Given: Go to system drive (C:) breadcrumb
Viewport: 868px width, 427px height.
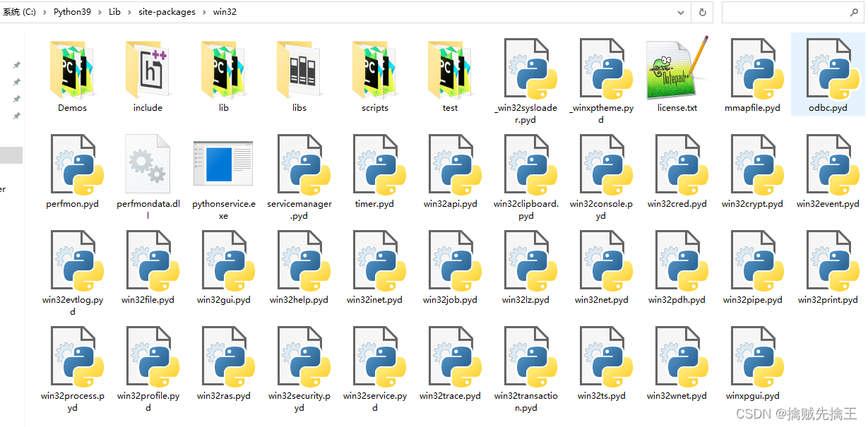Looking at the screenshot, I should (19, 12).
